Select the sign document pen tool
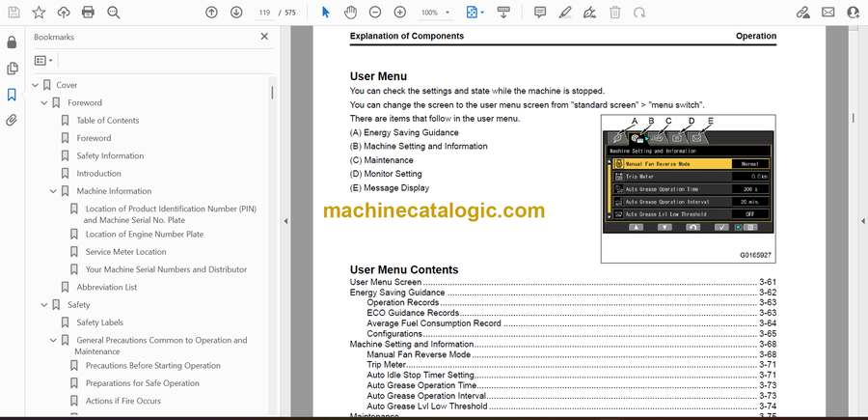Image resolution: width=868 pixels, height=420 pixels. tap(589, 13)
